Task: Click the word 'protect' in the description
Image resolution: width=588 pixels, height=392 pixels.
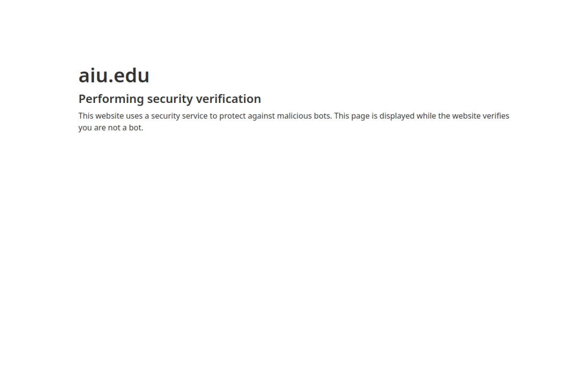Action: point(232,116)
